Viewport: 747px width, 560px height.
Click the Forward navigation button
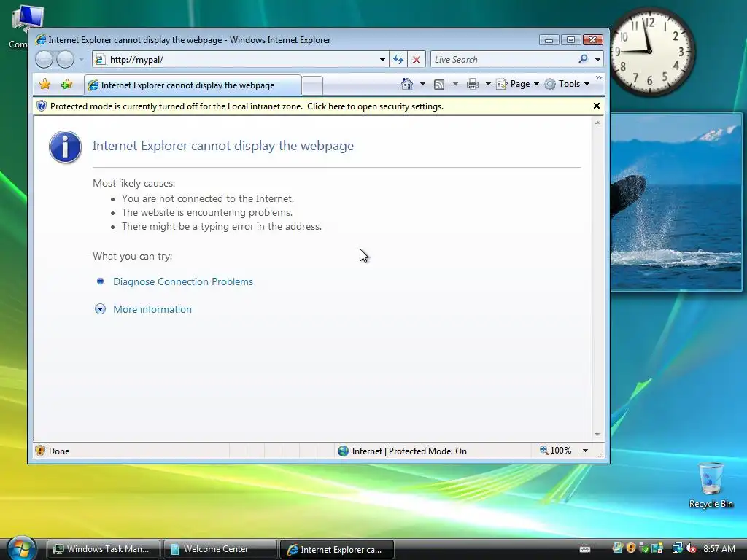click(65, 60)
